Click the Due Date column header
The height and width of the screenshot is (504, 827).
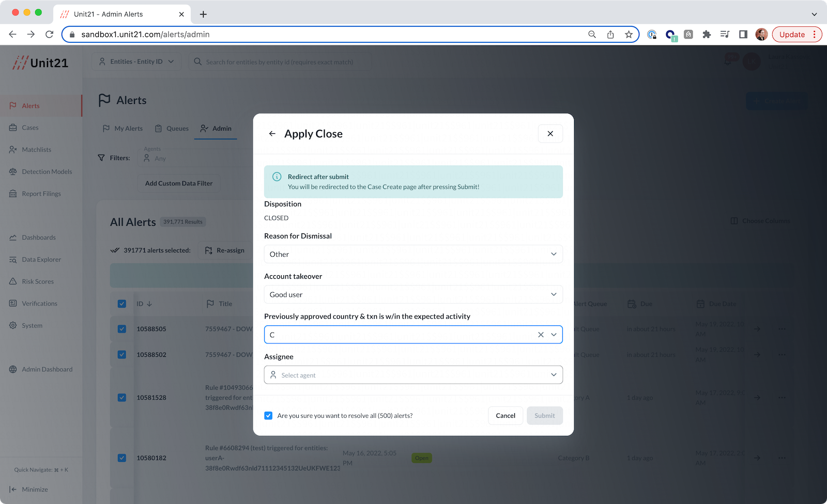[716, 304]
